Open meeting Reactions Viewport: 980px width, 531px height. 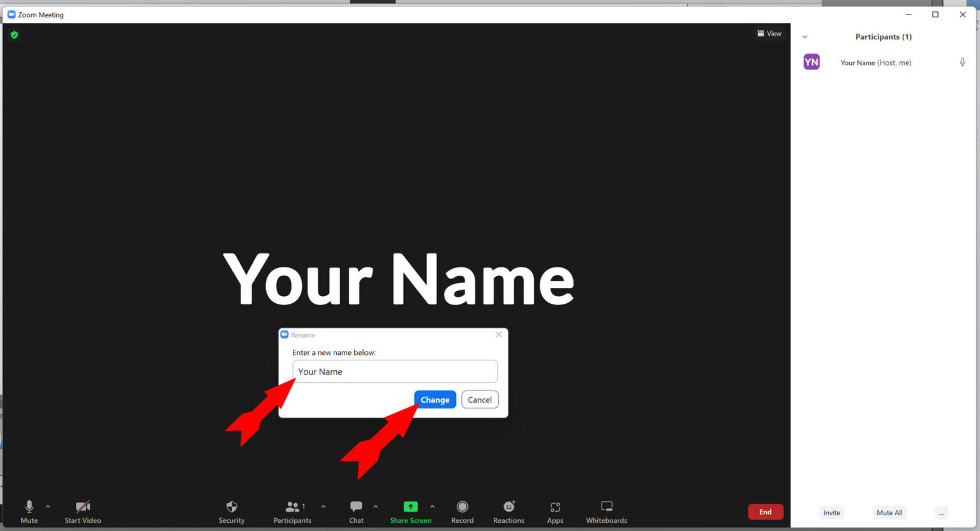(508, 511)
